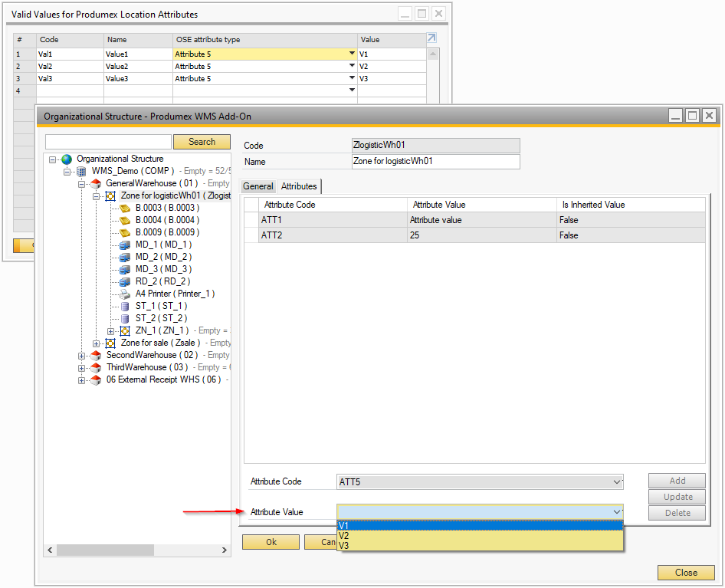The height and width of the screenshot is (588, 725).
Task: Click the globe icon beside Organizational Structure
Action: [67, 159]
